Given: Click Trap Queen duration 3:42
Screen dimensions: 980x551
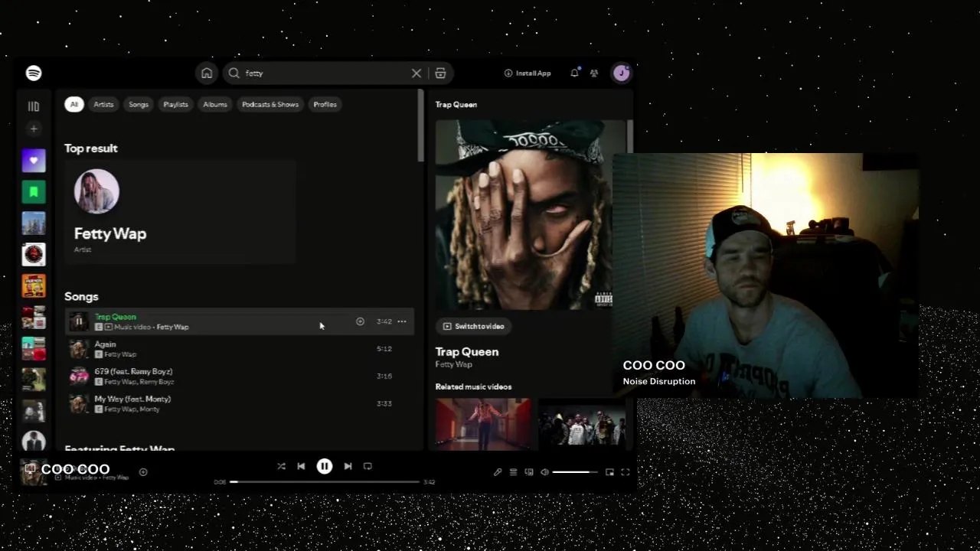Looking at the screenshot, I should (384, 321).
